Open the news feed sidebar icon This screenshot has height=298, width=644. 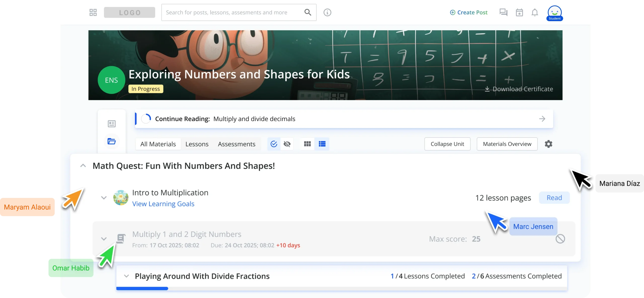112,124
